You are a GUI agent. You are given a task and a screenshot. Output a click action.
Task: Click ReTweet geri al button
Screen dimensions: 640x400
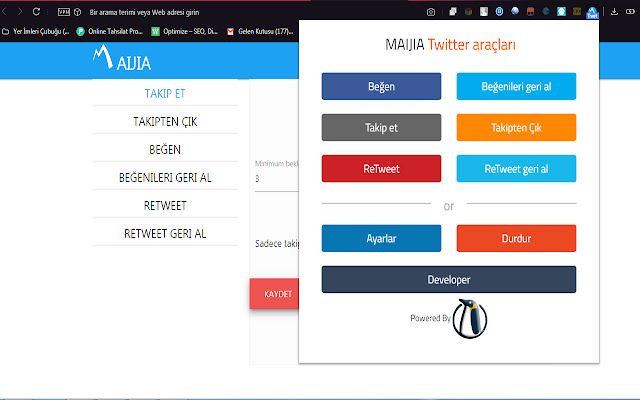click(x=516, y=168)
